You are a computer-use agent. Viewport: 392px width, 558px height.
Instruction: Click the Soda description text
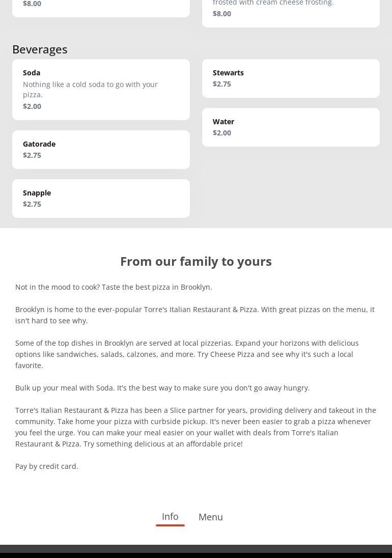90,90
